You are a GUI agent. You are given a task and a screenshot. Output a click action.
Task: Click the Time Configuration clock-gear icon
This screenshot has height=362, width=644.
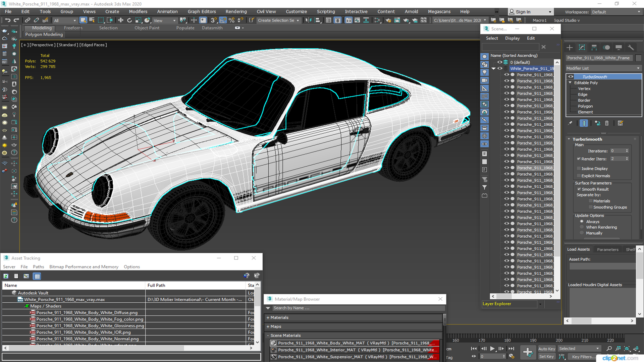pos(512,356)
